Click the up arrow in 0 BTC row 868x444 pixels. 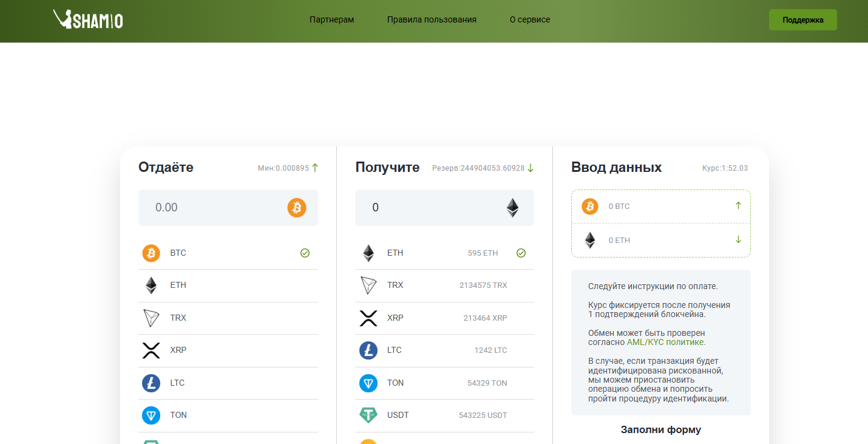[738, 206]
